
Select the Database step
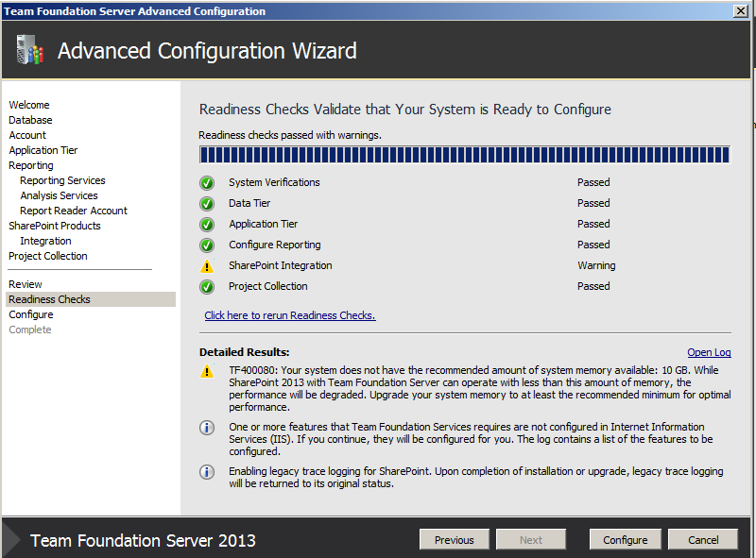pyautogui.click(x=29, y=120)
